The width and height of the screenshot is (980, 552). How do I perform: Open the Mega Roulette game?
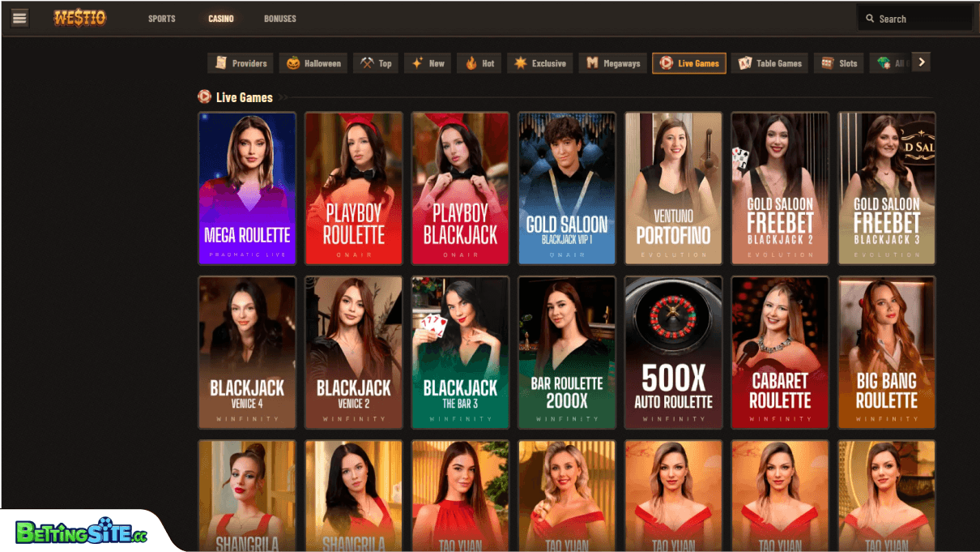247,188
